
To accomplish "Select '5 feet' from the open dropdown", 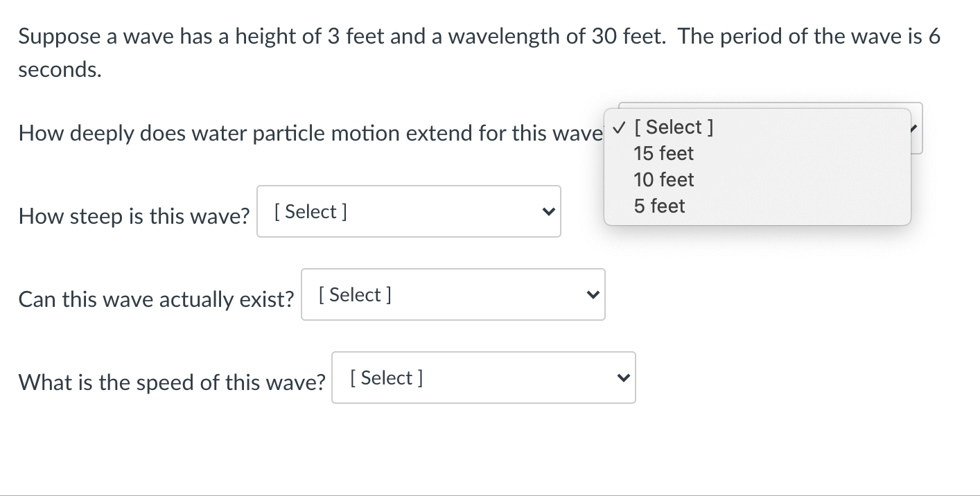I will point(658,206).
